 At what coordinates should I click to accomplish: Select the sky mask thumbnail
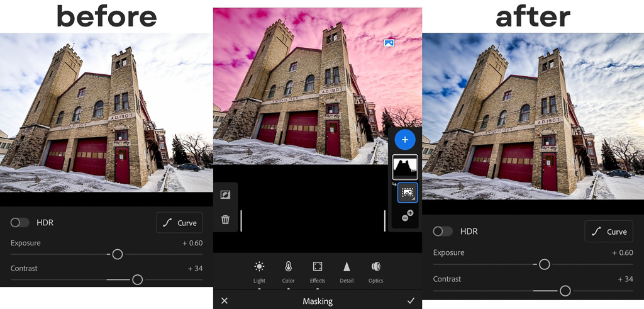point(405,167)
